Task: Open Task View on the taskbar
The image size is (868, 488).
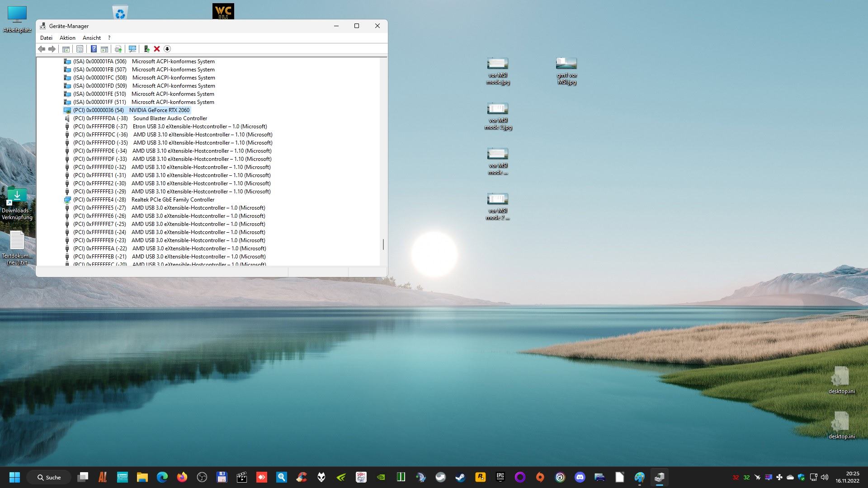Action: coord(83,477)
